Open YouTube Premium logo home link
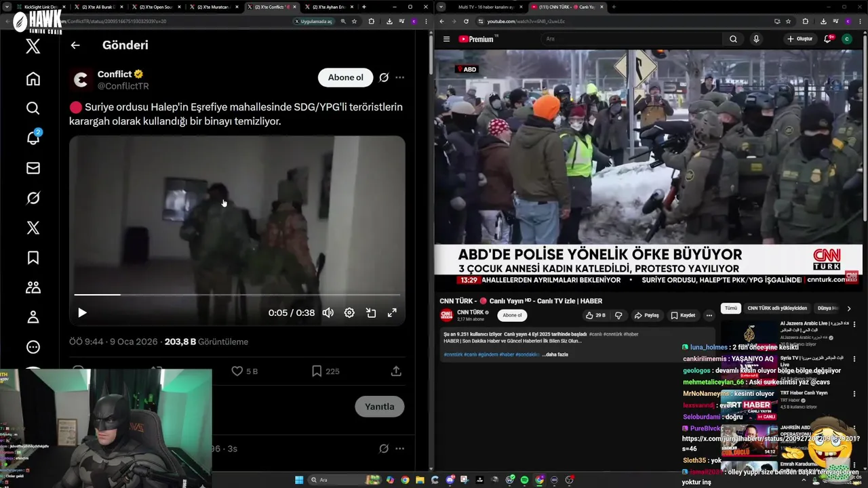Viewport: 868px width, 488px height. point(479,39)
